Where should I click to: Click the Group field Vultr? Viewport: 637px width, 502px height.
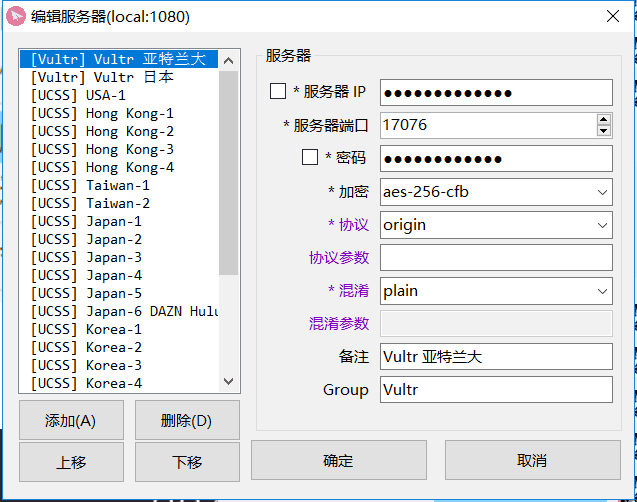pos(496,389)
